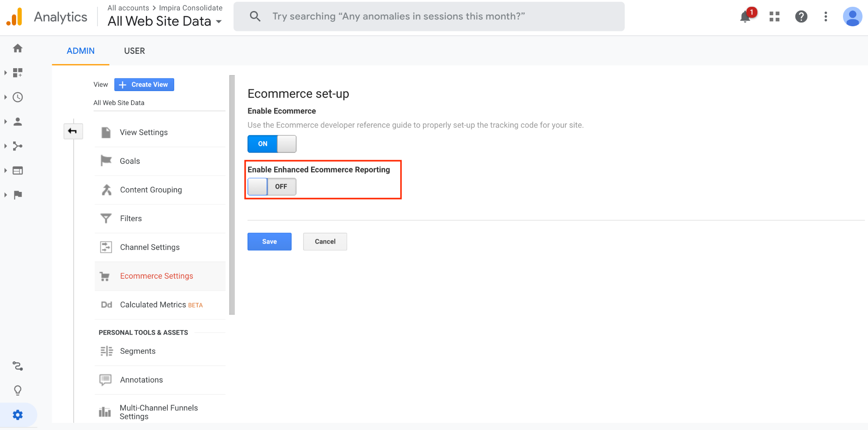This screenshot has width=868, height=430.
Task: Open Segments under Personal Tools
Action: click(x=160, y=351)
